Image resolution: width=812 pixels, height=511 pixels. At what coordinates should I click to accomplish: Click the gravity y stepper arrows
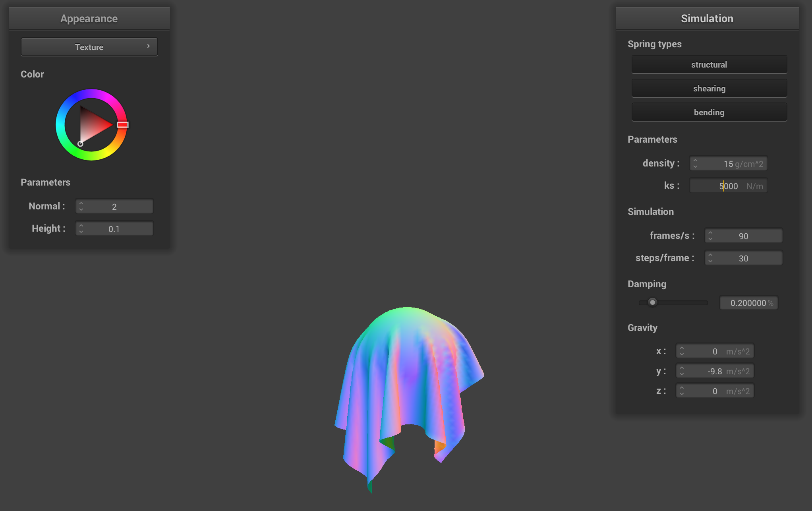coord(682,371)
